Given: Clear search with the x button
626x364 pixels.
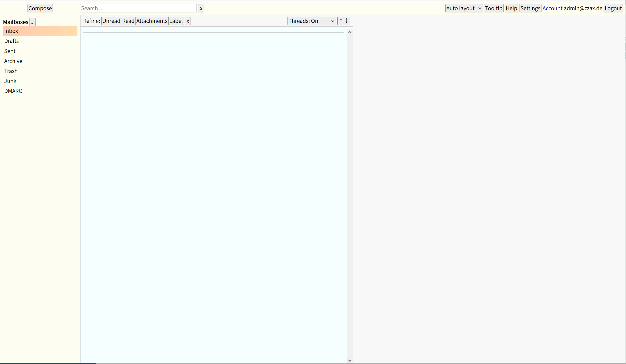Looking at the screenshot, I should coord(201,8).
